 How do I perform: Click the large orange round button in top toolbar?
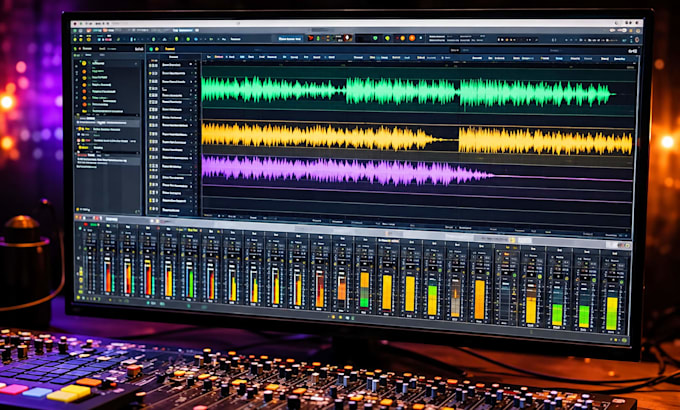click(412, 38)
